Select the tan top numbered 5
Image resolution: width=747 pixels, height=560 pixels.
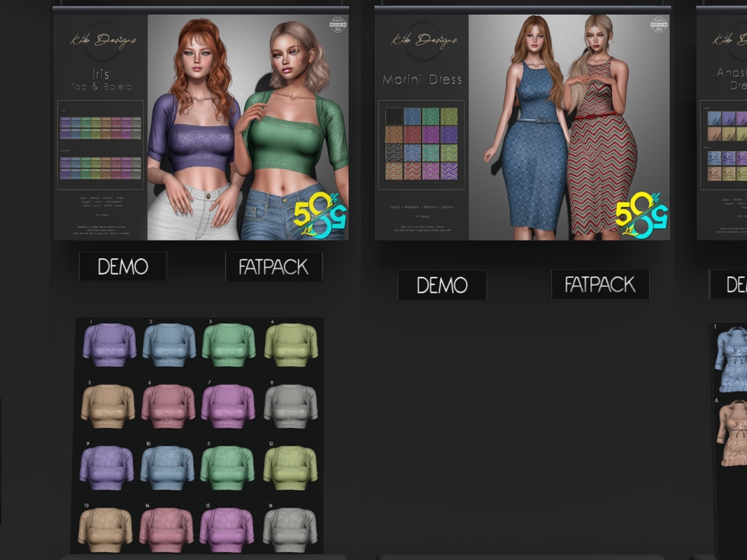pyautogui.click(x=108, y=405)
